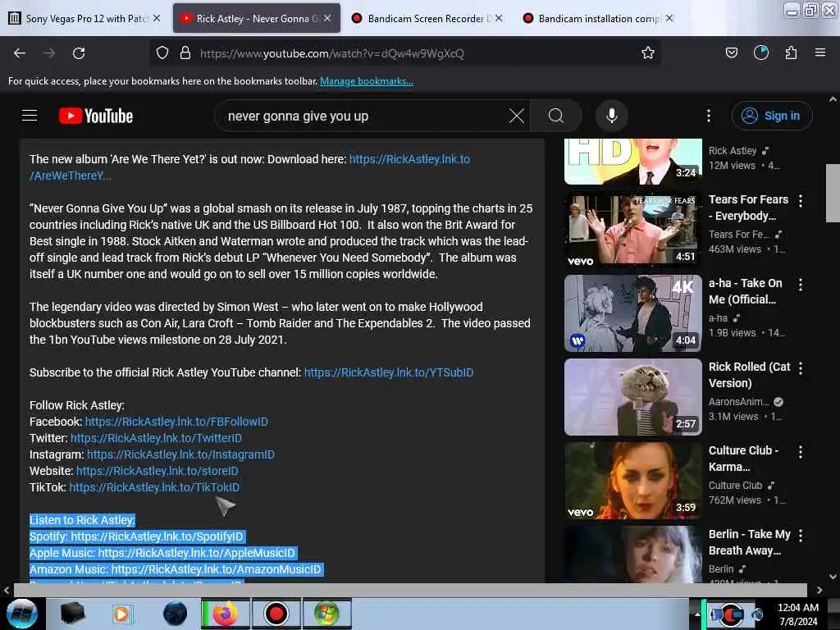Play Rick Rolled Cat Version thumbnail
840x630 pixels.
[633, 397]
